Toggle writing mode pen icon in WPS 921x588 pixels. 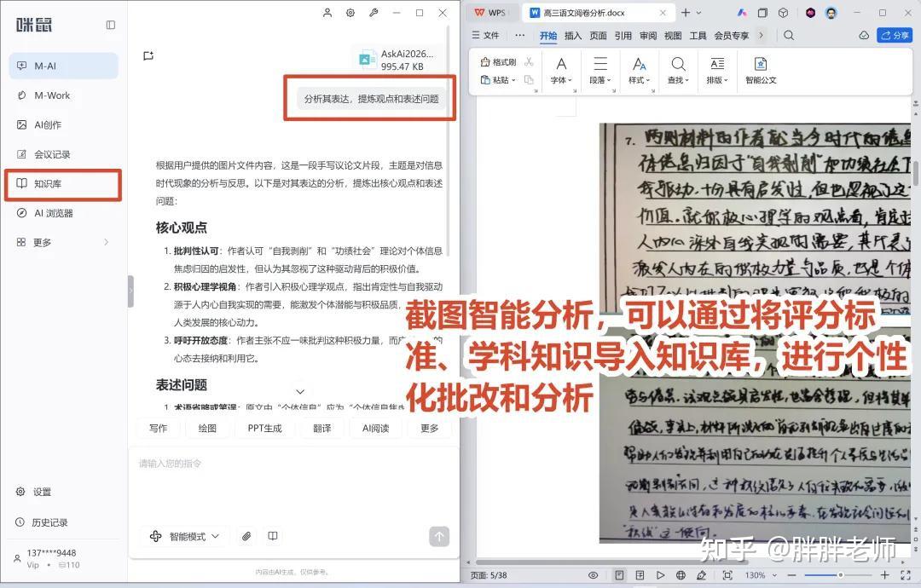[x=701, y=575]
